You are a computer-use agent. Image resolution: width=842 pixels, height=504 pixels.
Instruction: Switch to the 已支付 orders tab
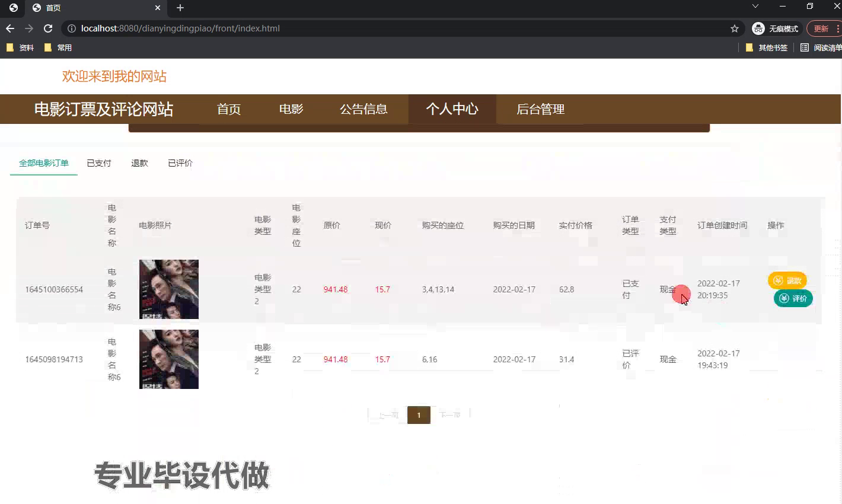click(99, 163)
